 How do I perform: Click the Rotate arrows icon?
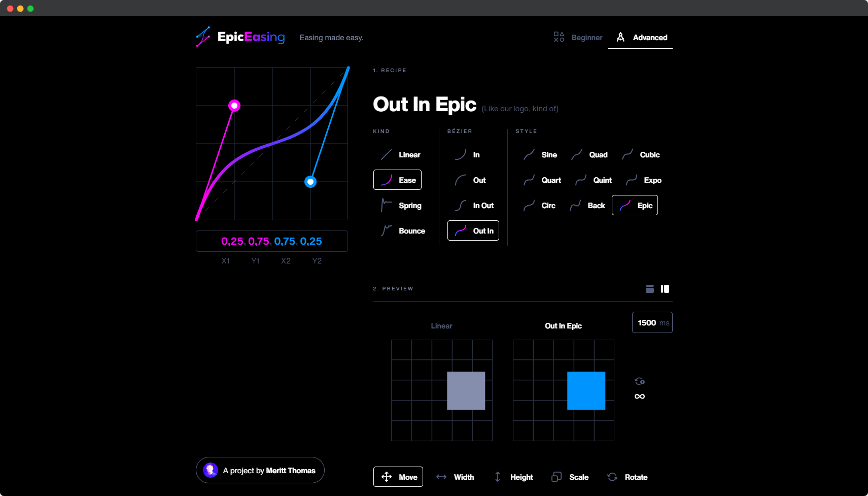pos(612,477)
